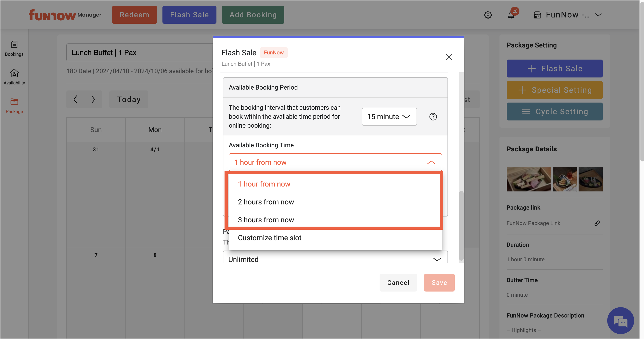The height and width of the screenshot is (339, 644).
Task: Go to previous calendar month
Action: (76, 99)
